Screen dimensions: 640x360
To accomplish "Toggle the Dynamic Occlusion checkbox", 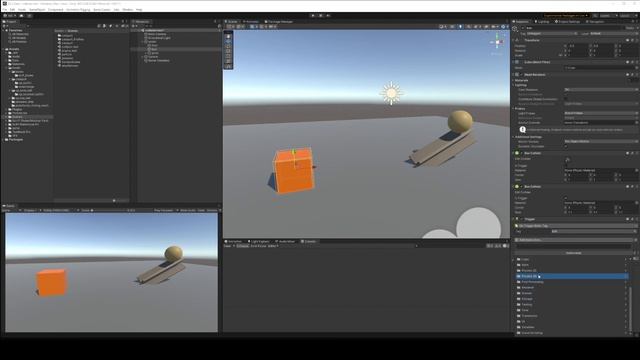I will (566, 147).
